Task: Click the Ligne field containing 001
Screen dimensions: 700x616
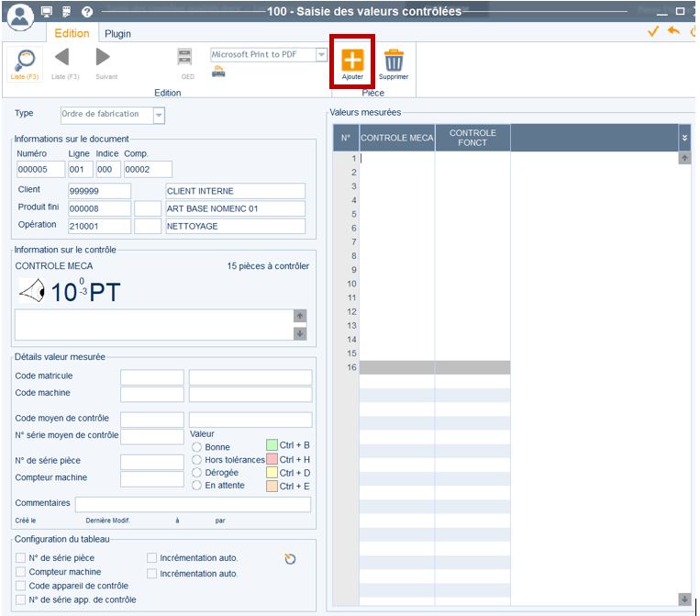Action: (x=81, y=169)
